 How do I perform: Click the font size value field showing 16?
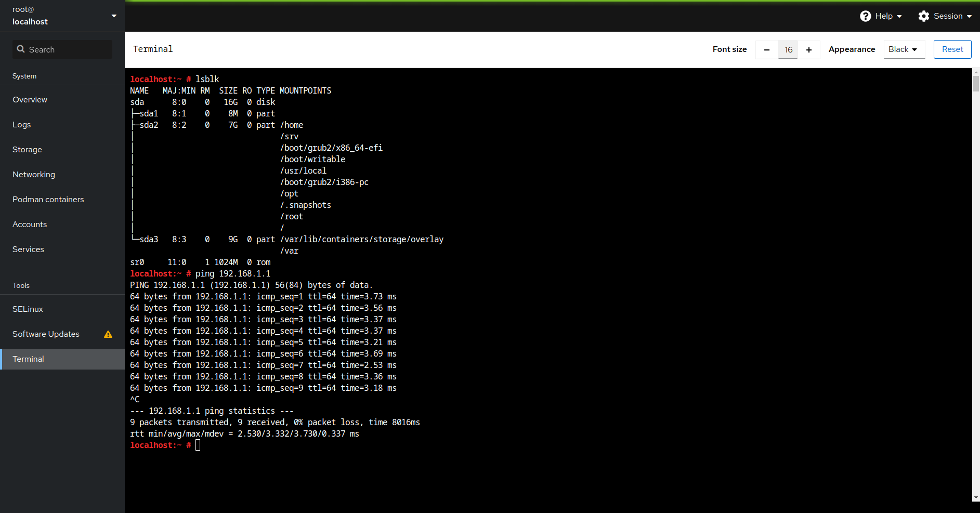click(788, 49)
